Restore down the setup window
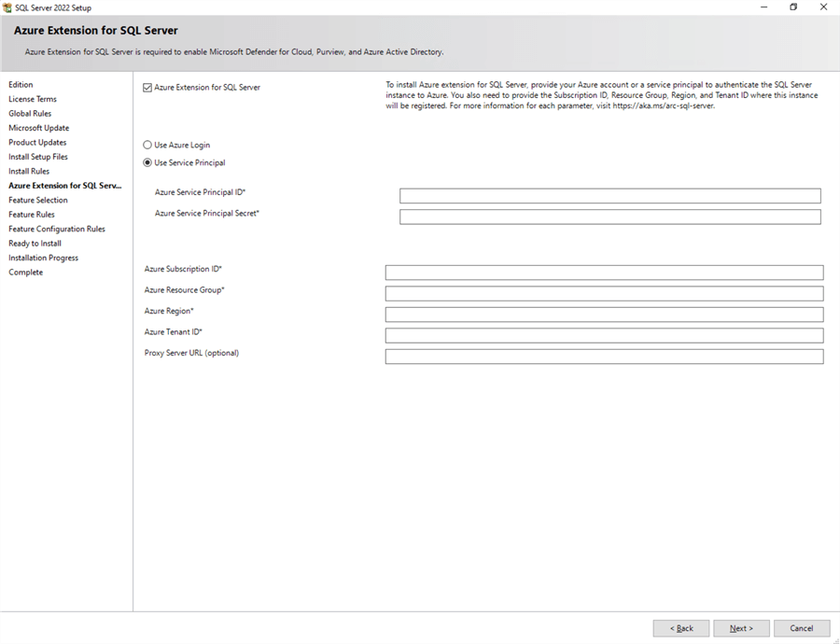The height and width of the screenshot is (644, 840). 793,7
